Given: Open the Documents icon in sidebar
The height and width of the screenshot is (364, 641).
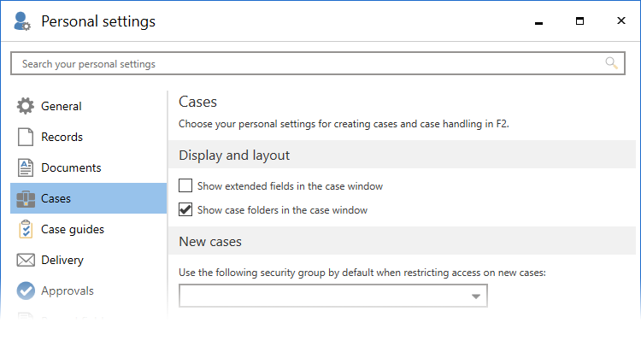Looking at the screenshot, I should coord(26,168).
